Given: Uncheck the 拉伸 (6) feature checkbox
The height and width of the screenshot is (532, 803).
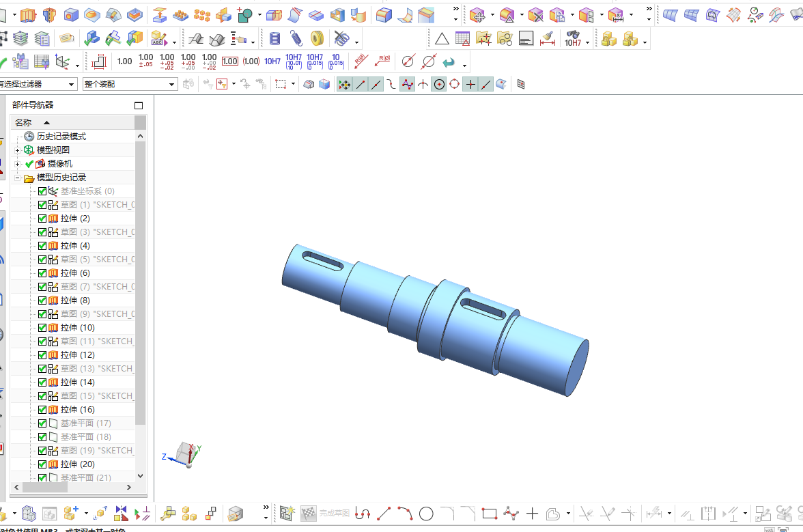Looking at the screenshot, I should coord(42,273).
